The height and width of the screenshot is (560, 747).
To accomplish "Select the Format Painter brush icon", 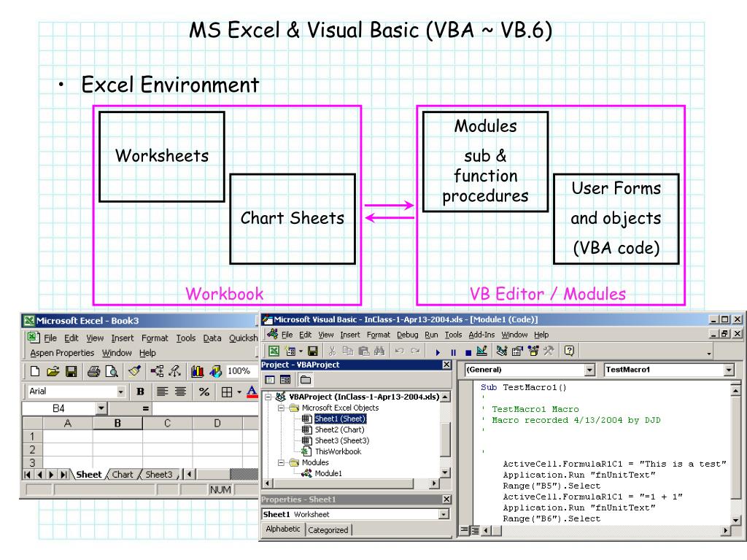I will [x=135, y=371].
